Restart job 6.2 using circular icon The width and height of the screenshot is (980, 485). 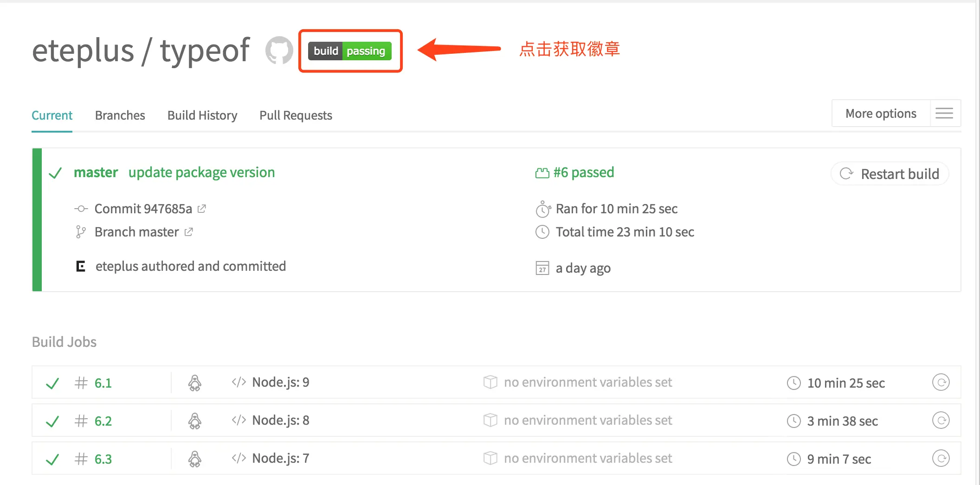[941, 421]
